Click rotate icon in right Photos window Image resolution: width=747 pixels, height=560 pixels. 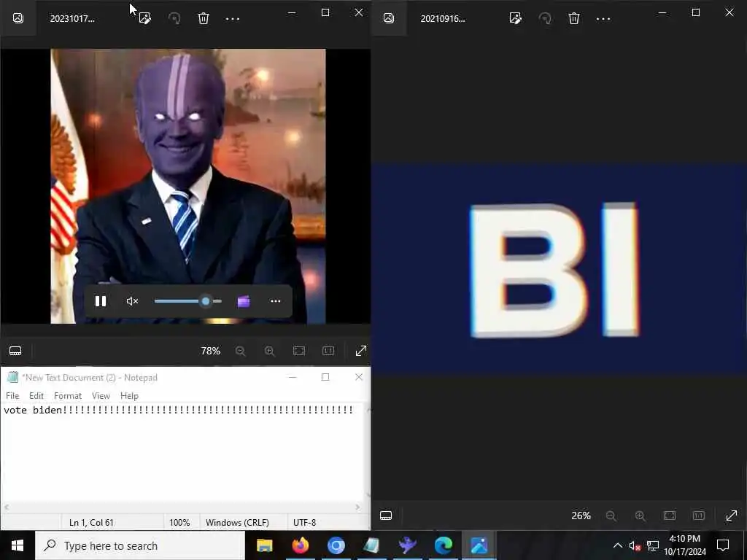click(545, 18)
